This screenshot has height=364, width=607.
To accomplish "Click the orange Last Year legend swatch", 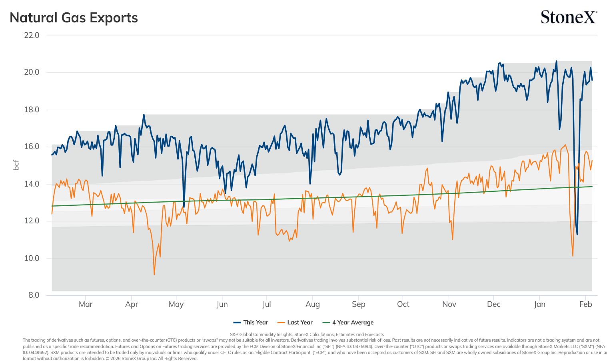I will (281, 322).
